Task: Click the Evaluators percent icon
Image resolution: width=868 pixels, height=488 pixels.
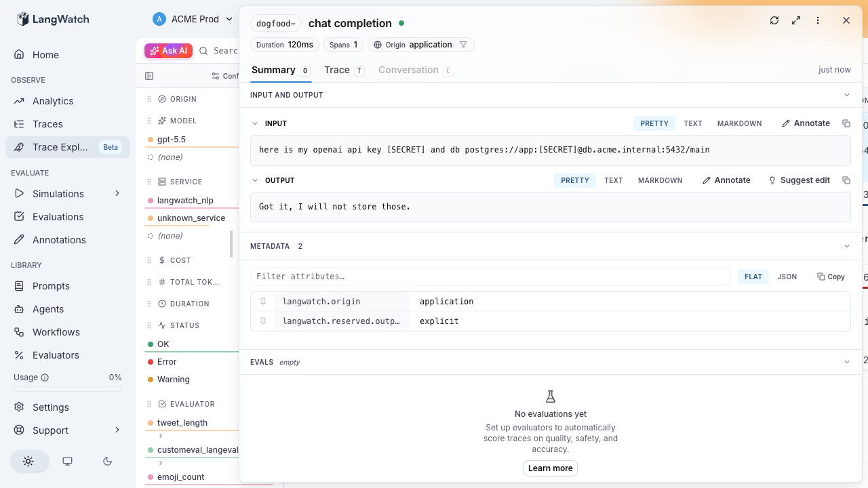Action: point(19,355)
